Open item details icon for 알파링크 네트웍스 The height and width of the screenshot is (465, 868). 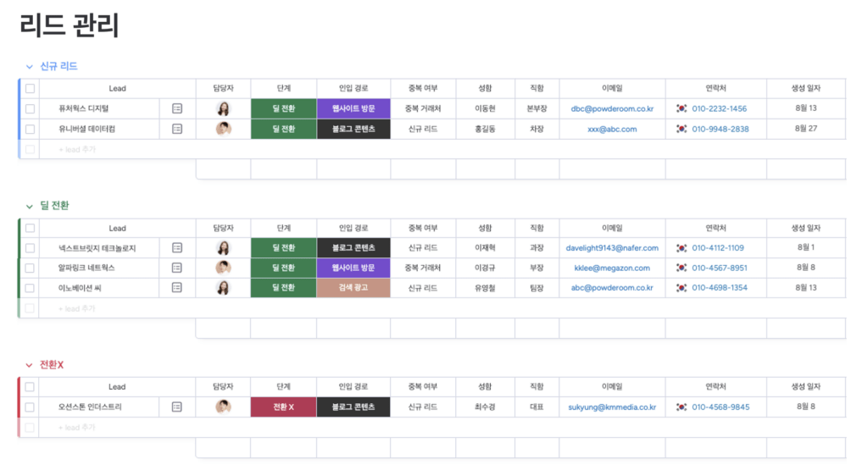tap(177, 268)
